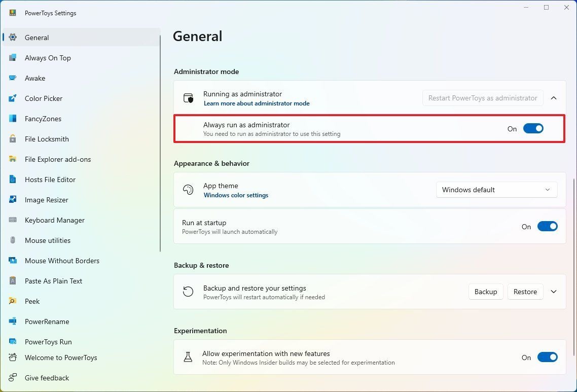Image resolution: width=577 pixels, height=392 pixels.
Task: Click the backup restore circular arrow icon
Action: point(188,292)
